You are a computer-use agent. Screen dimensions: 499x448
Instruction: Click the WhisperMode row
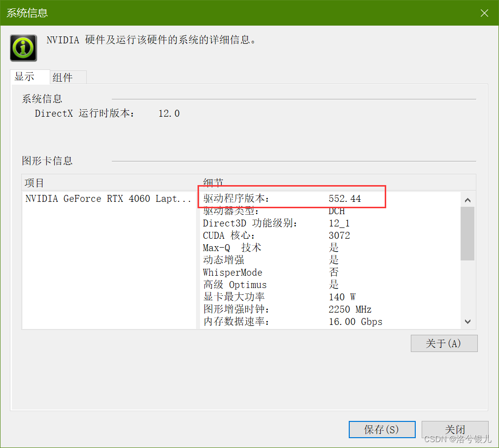pyautogui.click(x=331, y=272)
